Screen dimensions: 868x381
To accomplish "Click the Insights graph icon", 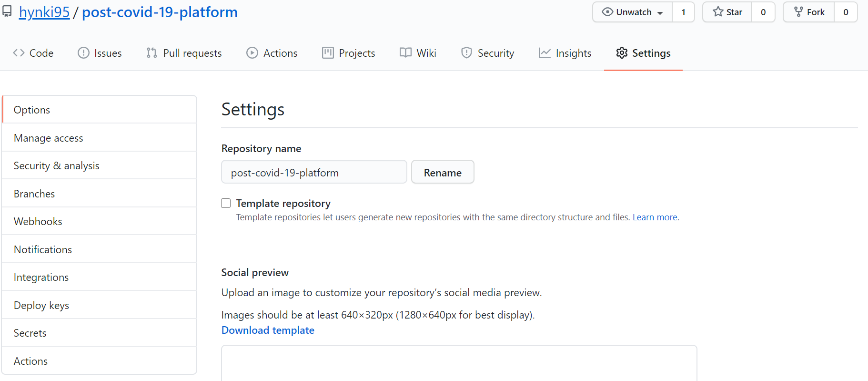I will point(545,53).
